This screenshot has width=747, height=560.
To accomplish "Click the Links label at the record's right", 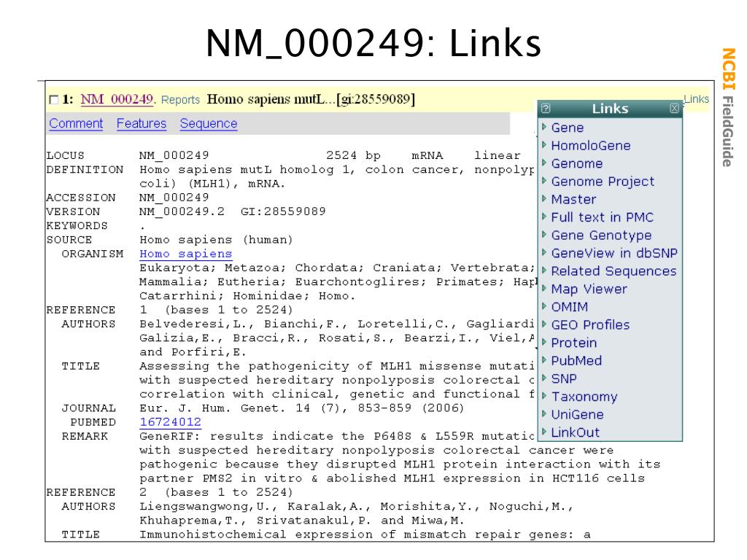I will [x=697, y=99].
